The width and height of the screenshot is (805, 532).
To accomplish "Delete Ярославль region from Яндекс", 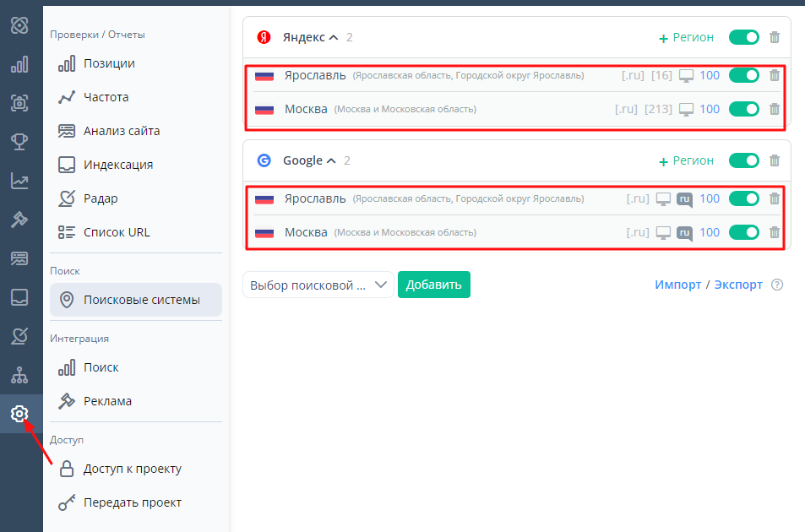I will tap(775, 75).
